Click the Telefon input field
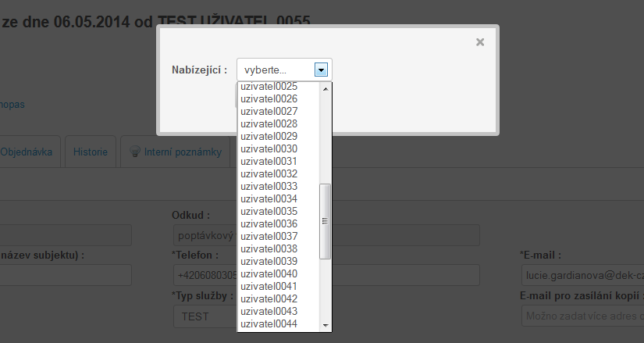The image size is (644, 343). tap(326, 275)
